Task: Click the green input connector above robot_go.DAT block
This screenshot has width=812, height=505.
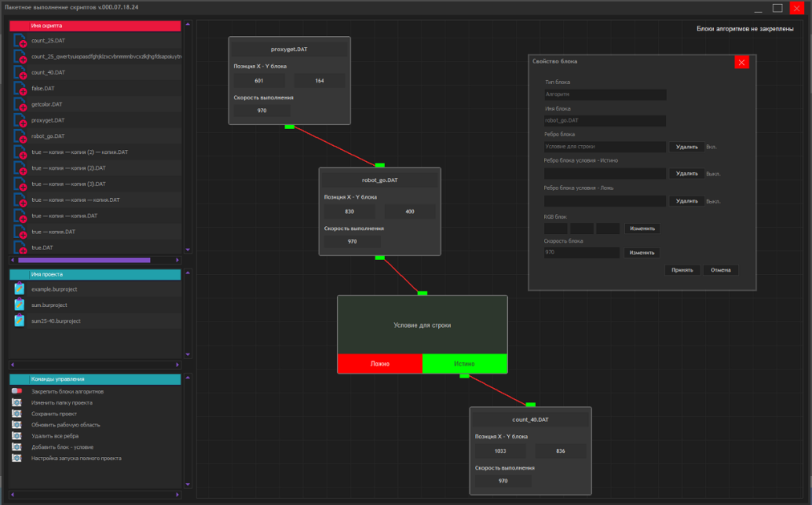Action: [x=380, y=165]
